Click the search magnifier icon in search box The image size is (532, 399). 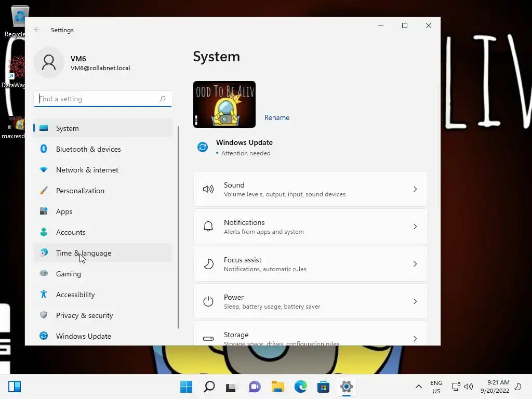(163, 99)
